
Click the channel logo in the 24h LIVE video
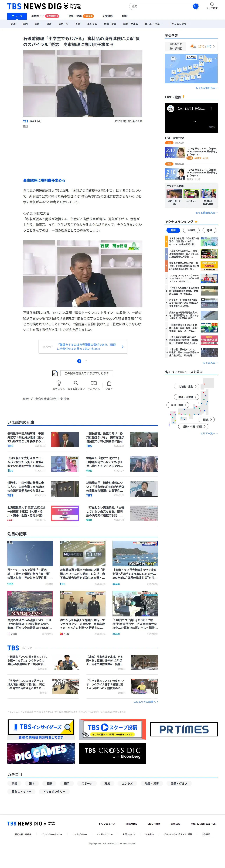(171, 108)
